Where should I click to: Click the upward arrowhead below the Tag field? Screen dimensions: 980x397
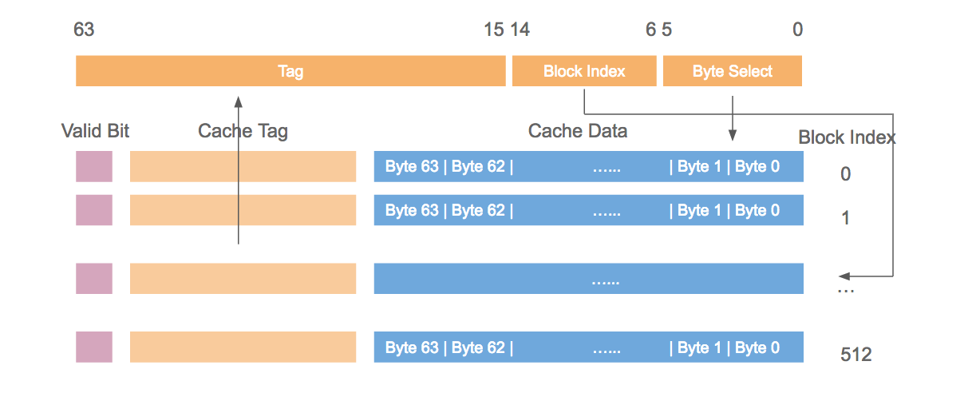238,100
